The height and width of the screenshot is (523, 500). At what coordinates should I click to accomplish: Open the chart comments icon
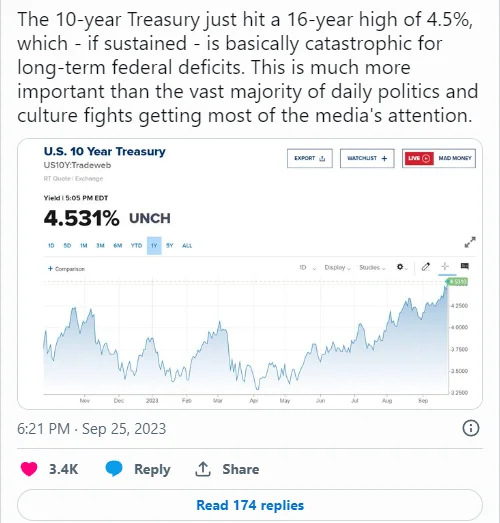(465, 266)
